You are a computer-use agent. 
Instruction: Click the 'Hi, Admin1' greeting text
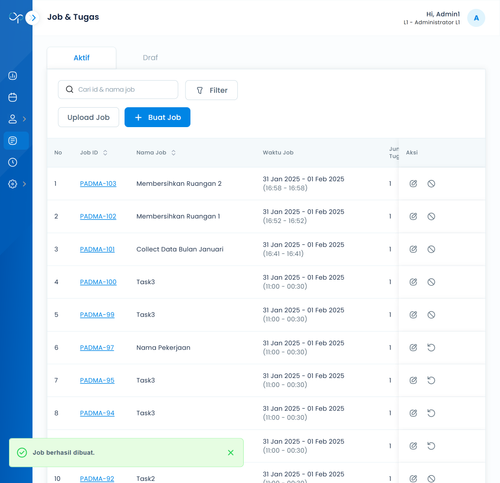[443, 14]
